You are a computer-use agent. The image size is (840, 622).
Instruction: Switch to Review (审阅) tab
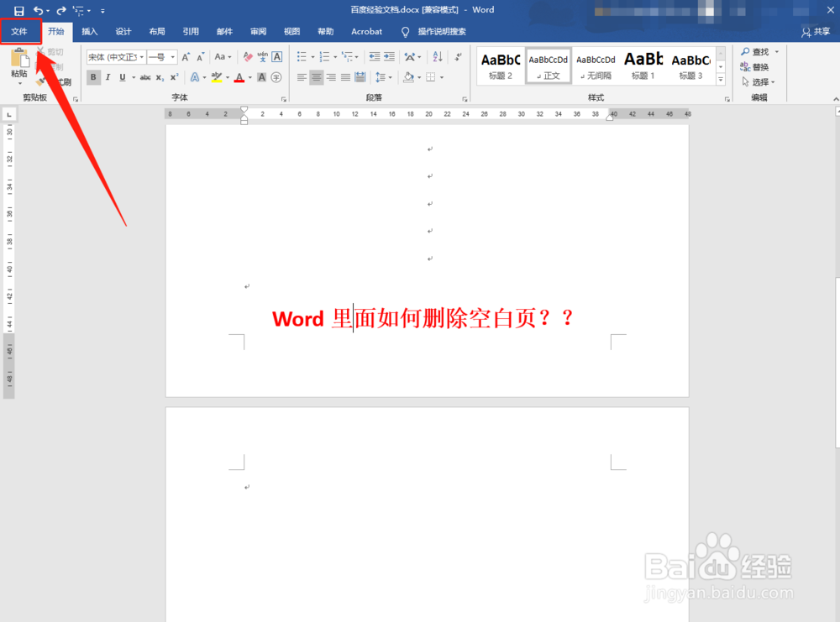tap(258, 32)
